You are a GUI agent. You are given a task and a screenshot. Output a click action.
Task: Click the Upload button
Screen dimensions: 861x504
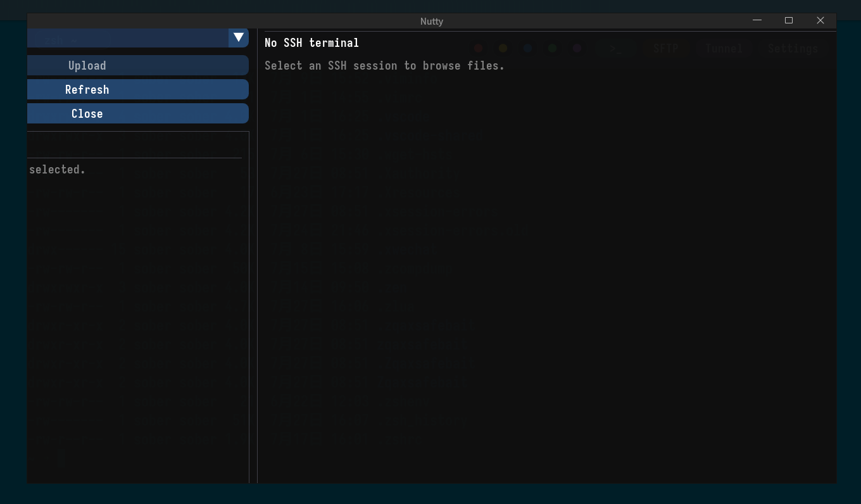(x=138, y=65)
